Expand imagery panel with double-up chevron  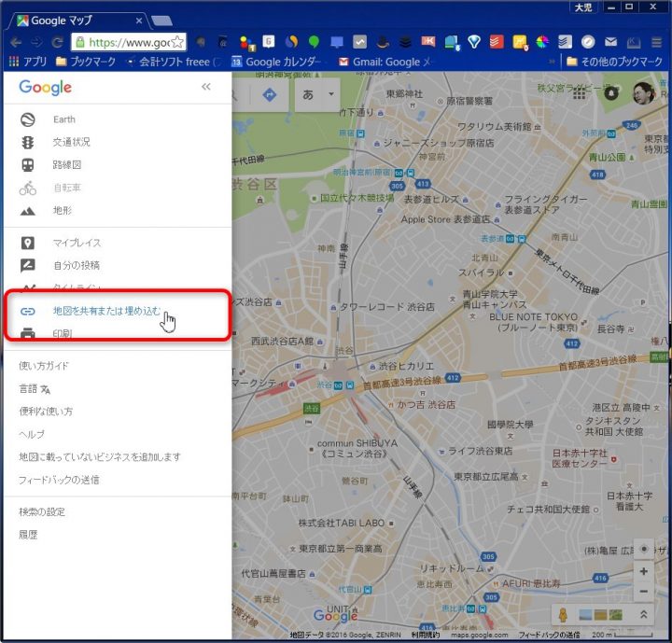click(643, 615)
